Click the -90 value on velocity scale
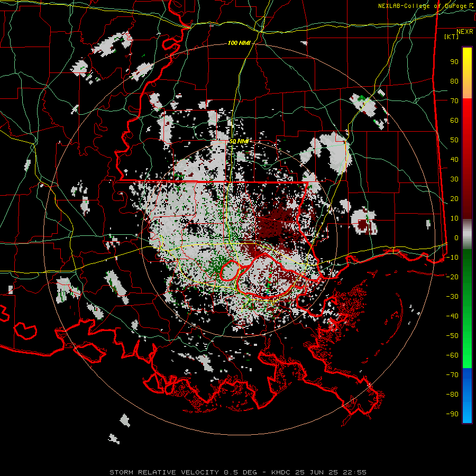 [452, 414]
